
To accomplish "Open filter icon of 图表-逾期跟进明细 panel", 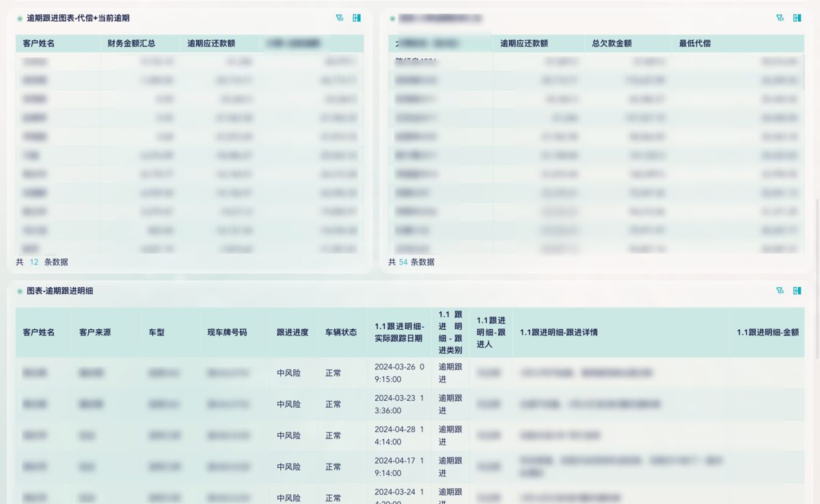I will pyautogui.click(x=780, y=291).
